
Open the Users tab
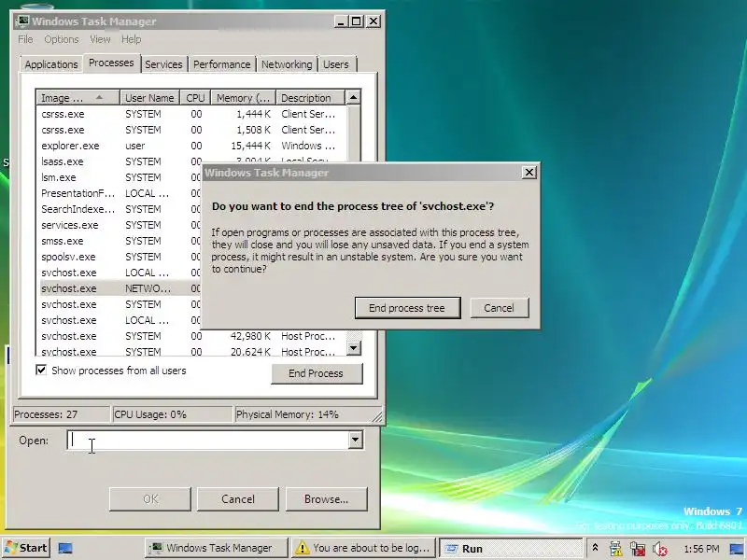tap(336, 64)
